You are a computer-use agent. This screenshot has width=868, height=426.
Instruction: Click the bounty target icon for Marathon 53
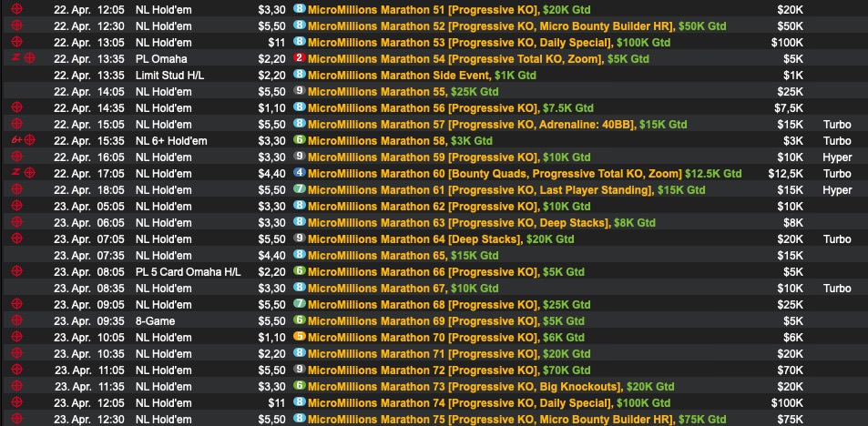point(17,42)
